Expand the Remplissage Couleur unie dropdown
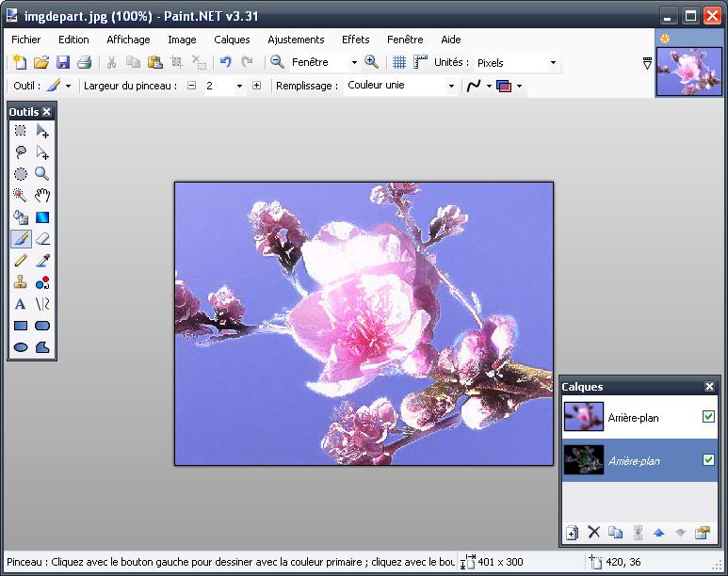The image size is (728, 576). tap(451, 86)
